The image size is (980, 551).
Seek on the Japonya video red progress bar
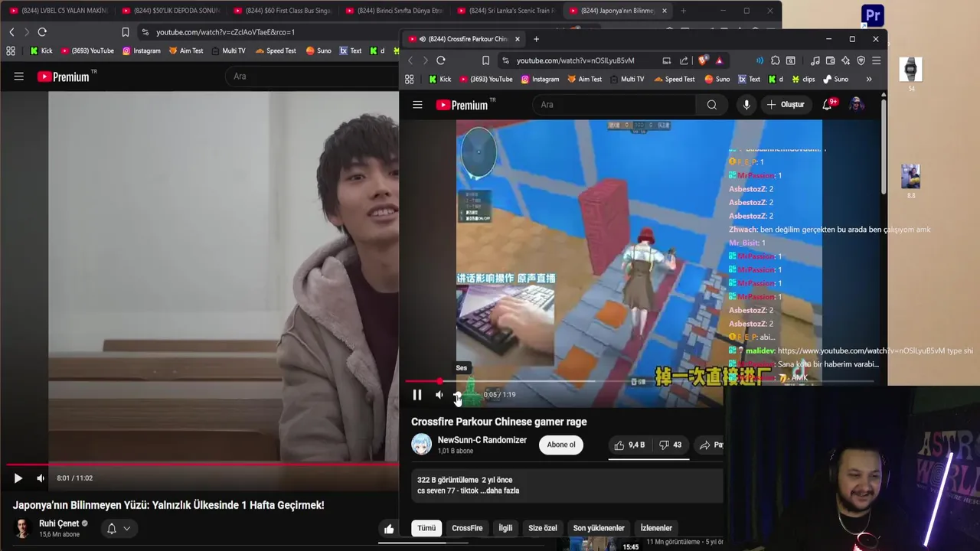203,465
